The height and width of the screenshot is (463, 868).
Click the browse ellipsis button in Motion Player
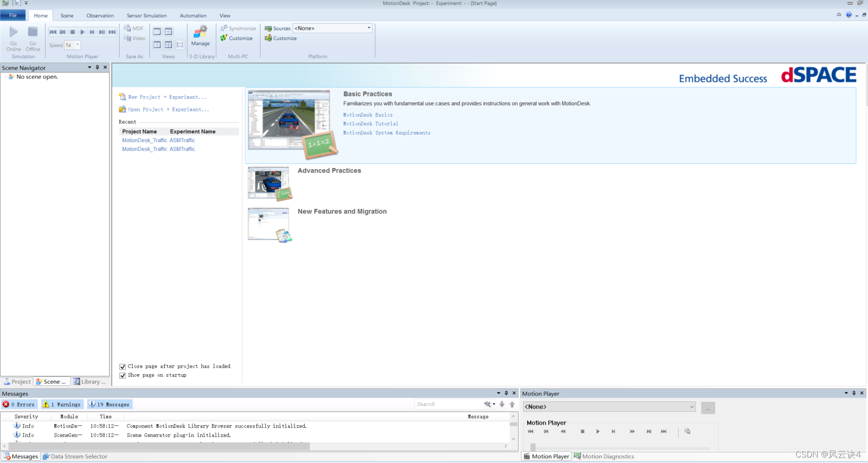[708, 408]
